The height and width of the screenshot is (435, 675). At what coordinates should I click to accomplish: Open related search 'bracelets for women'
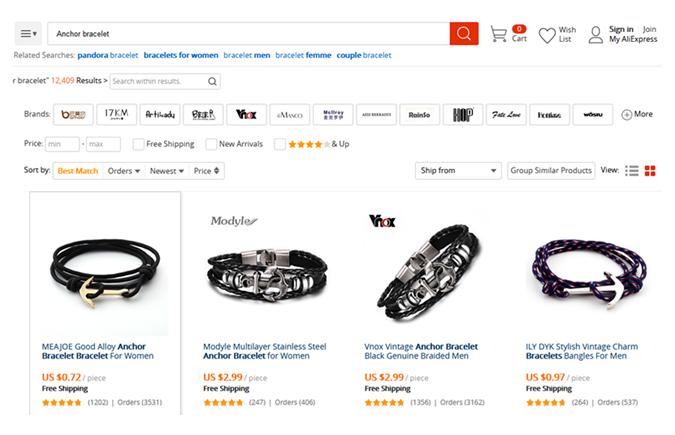(x=180, y=55)
